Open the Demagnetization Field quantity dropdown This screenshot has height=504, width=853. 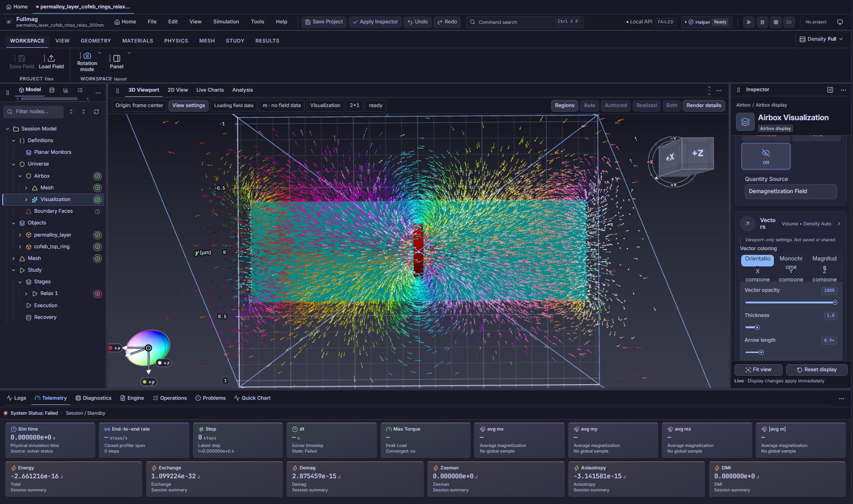tap(790, 192)
